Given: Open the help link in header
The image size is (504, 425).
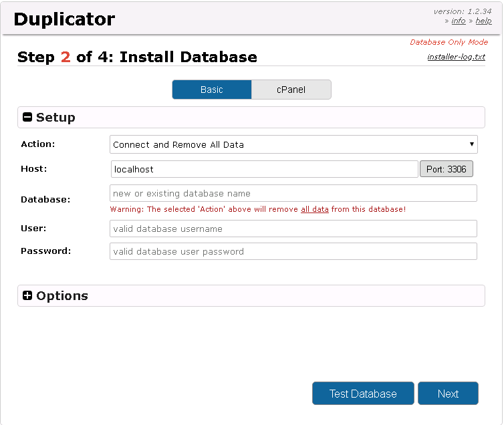Looking at the screenshot, I should click(x=483, y=21).
